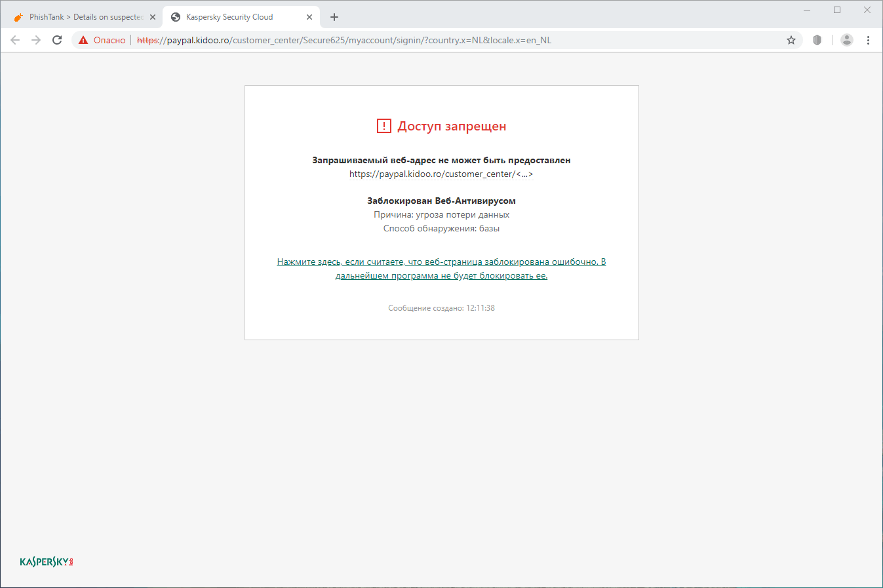Open a new tab with the plus button
Viewport: 883px width, 588px height.
(x=334, y=17)
